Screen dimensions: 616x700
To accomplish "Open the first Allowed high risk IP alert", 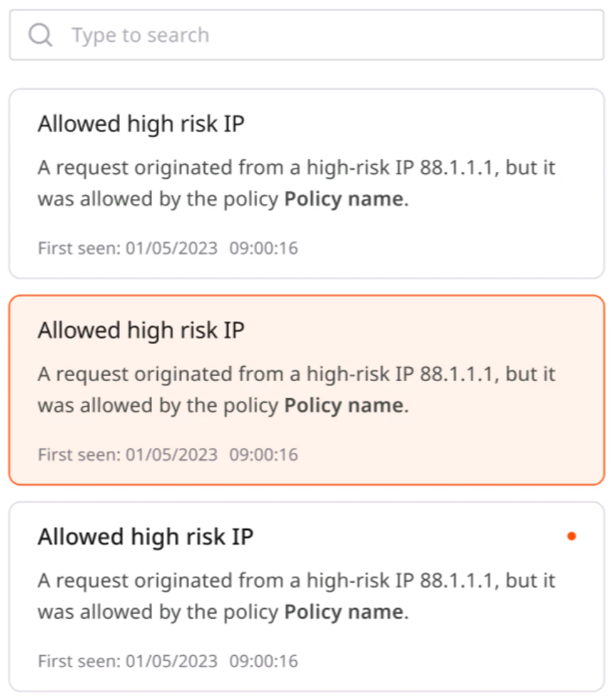I will tap(307, 182).
